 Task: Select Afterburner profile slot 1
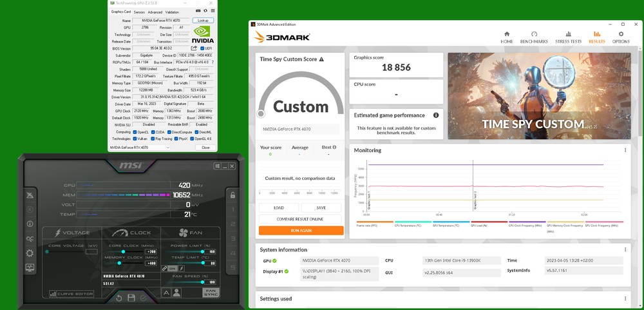233,209
